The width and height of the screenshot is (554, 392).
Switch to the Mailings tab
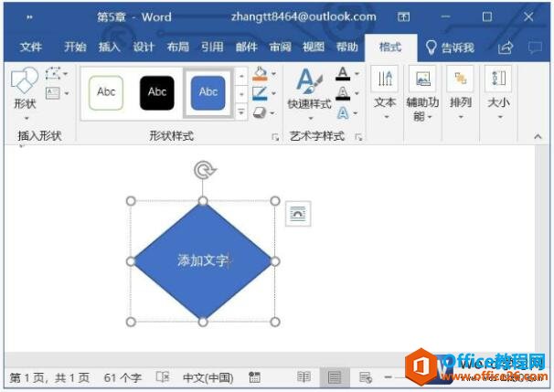[x=246, y=47]
